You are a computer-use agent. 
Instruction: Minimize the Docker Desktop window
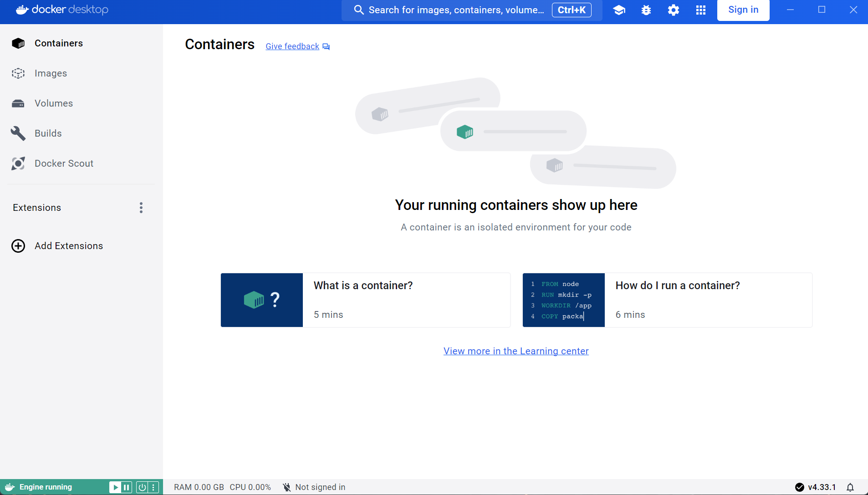(x=791, y=10)
